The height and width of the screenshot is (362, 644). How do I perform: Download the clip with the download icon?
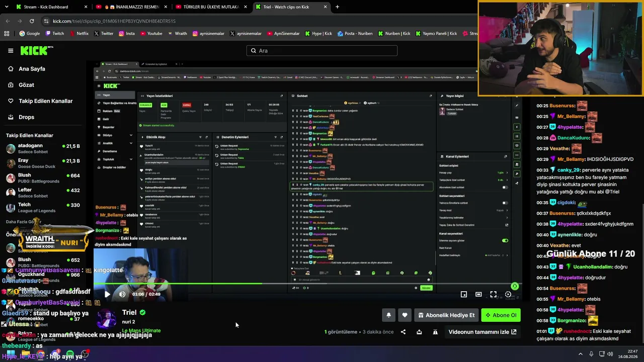(x=419, y=332)
